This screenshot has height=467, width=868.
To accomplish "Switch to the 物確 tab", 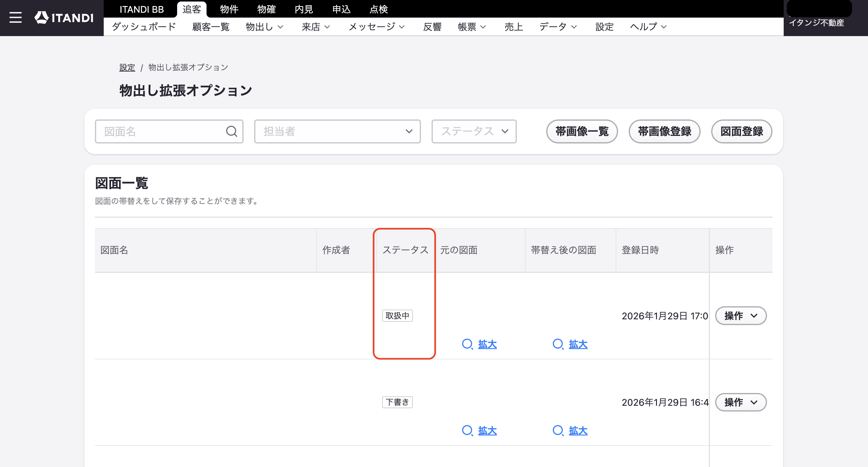I will (x=267, y=9).
